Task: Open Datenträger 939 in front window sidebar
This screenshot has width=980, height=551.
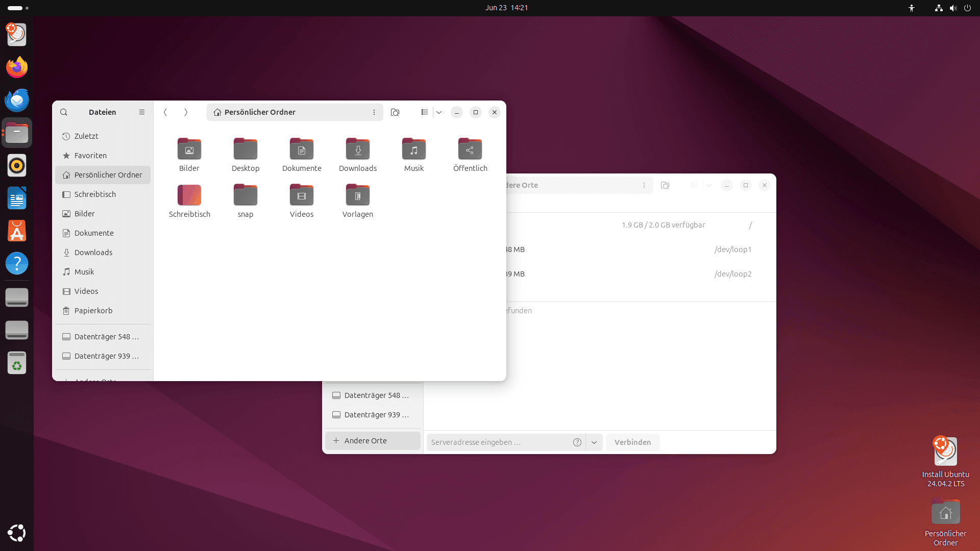Action: coord(103,356)
